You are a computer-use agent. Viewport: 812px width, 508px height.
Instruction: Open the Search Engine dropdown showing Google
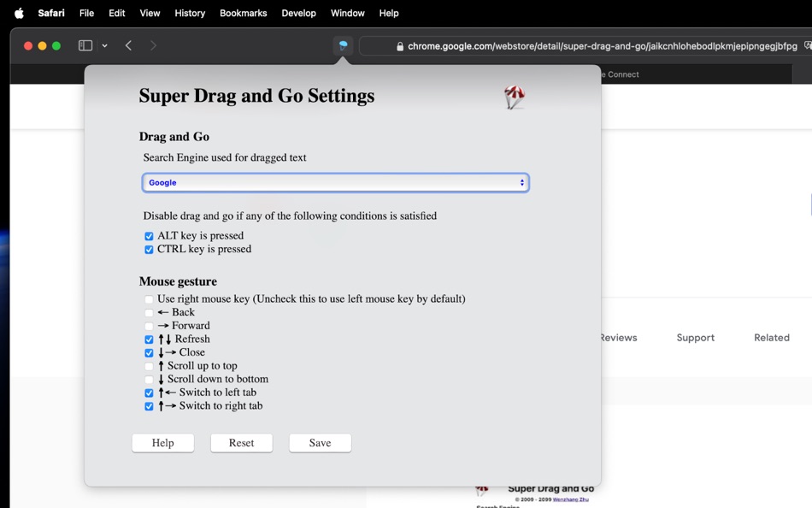(x=336, y=182)
